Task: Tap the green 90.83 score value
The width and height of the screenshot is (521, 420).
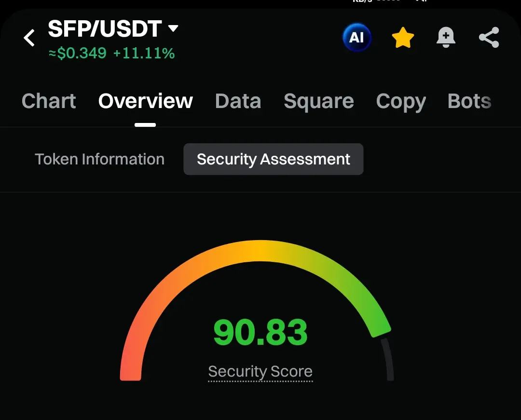Action: (x=260, y=333)
